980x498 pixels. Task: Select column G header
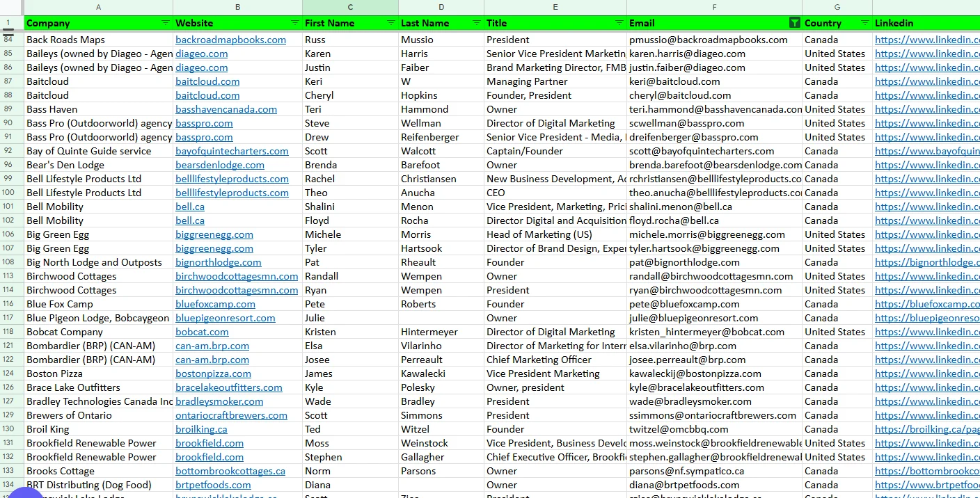tap(837, 7)
